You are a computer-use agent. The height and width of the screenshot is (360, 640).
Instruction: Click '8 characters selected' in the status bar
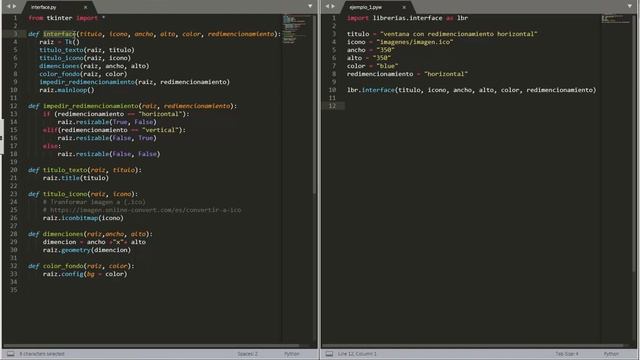tap(42, 354)
